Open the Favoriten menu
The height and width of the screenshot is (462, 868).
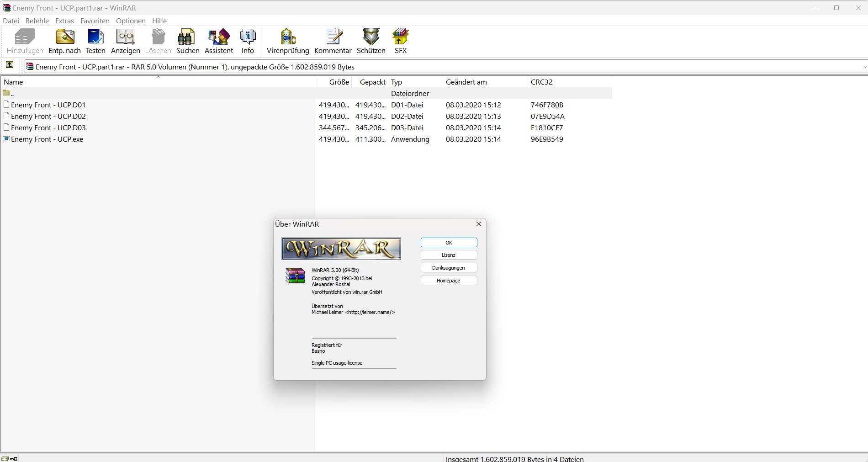click(95, 21)
